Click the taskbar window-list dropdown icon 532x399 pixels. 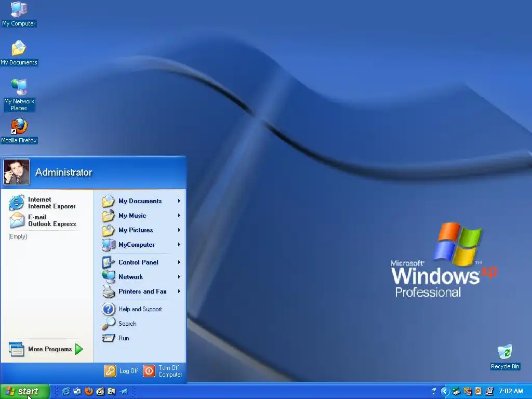[x=433, y=391]
